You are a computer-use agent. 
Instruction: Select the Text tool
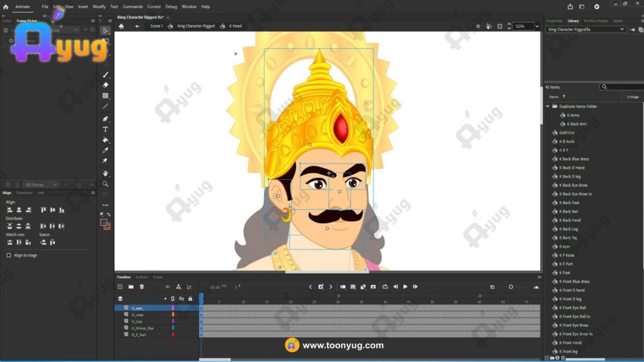tap(106, 129)
